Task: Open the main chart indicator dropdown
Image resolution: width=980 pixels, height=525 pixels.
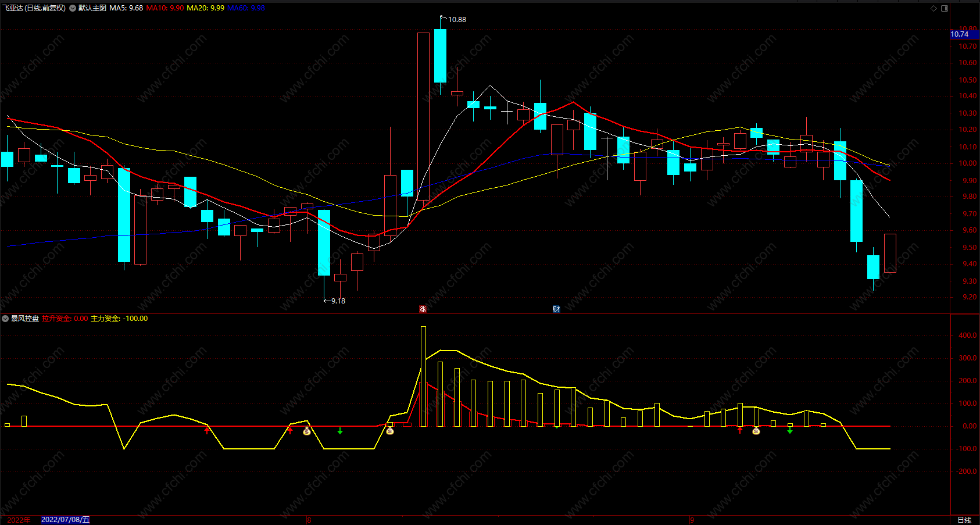Action: coord(73,8)
